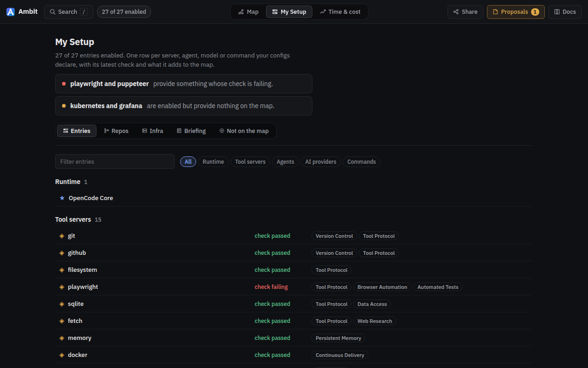Click the Share button's share icon
The width and height of the screenshot is (588, 368).
click(x=456, y=12)
